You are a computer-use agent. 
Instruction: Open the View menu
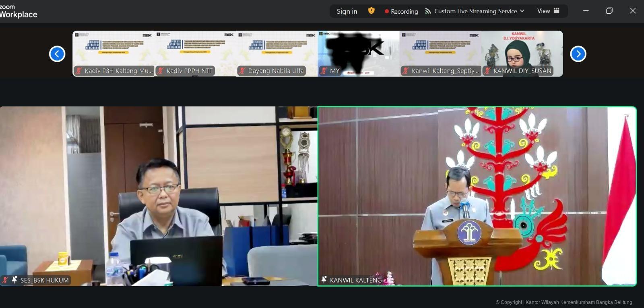(x=543, y=11)
